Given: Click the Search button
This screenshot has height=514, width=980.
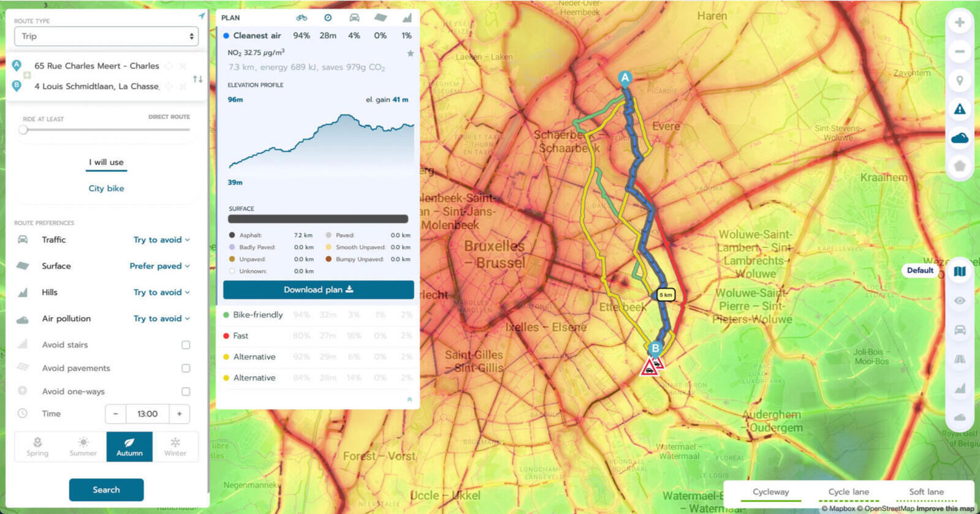Looking at the screenshot, I should coord(106,489).
